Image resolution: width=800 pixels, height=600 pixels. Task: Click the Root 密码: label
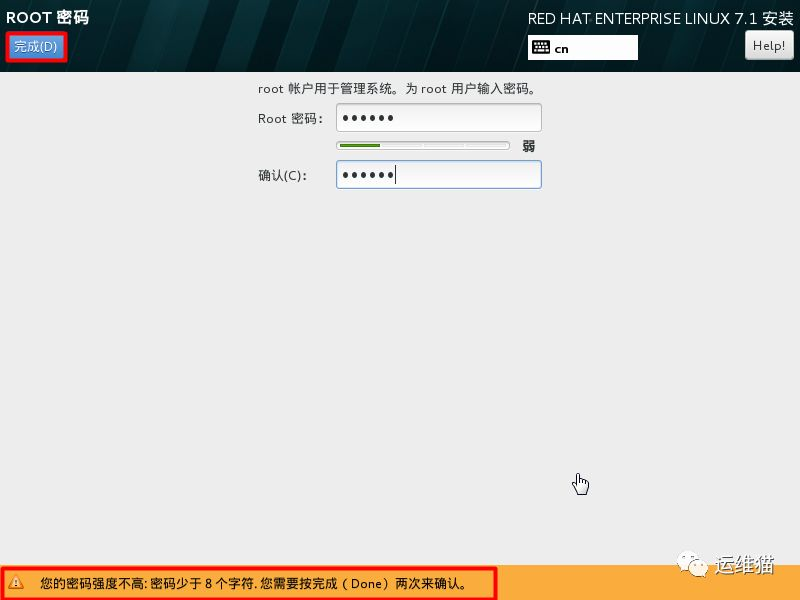click(x=290, y=119)
